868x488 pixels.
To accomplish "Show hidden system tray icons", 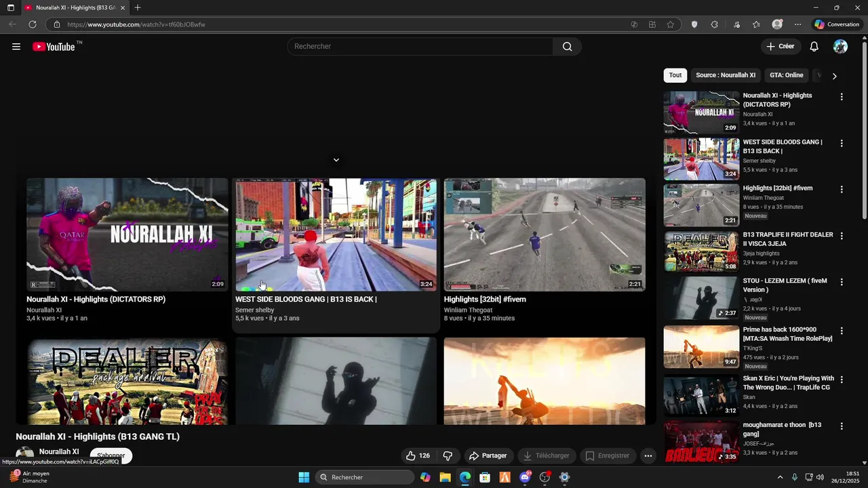I will pyautogui.click(x=780, y=477).
